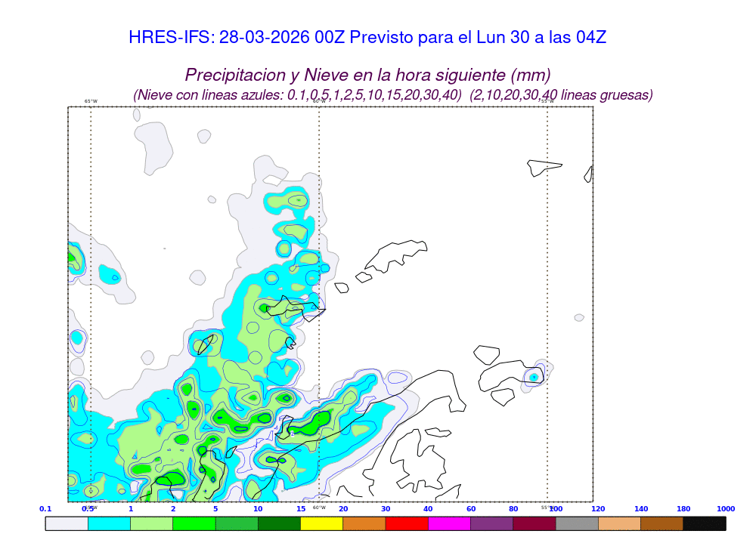756x534 pixels.
Task: Click the 55°W longitude label at top
Action: coord(547,101)
